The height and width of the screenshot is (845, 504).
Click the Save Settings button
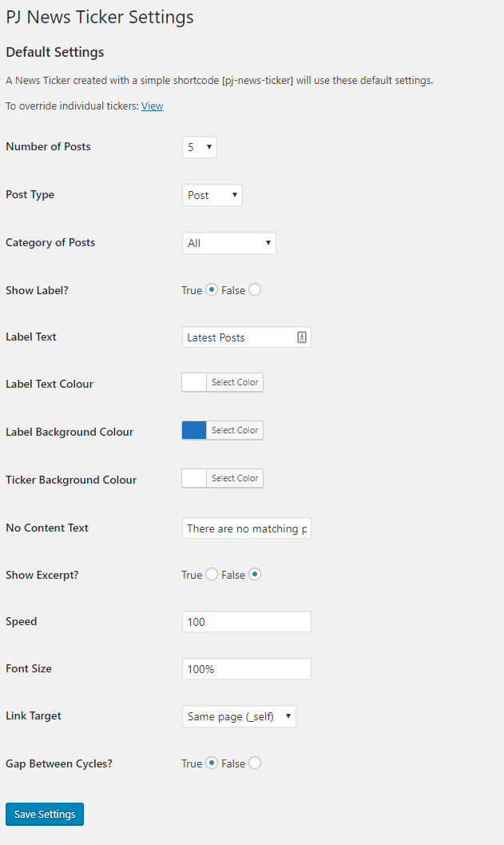click(45, 814)
